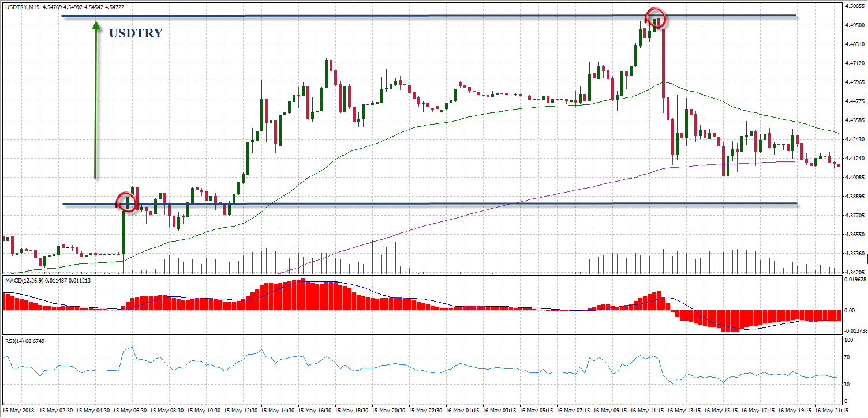868x418 pixels.
Task: Click the 16 May 11:15 time label
Action: 647,411
